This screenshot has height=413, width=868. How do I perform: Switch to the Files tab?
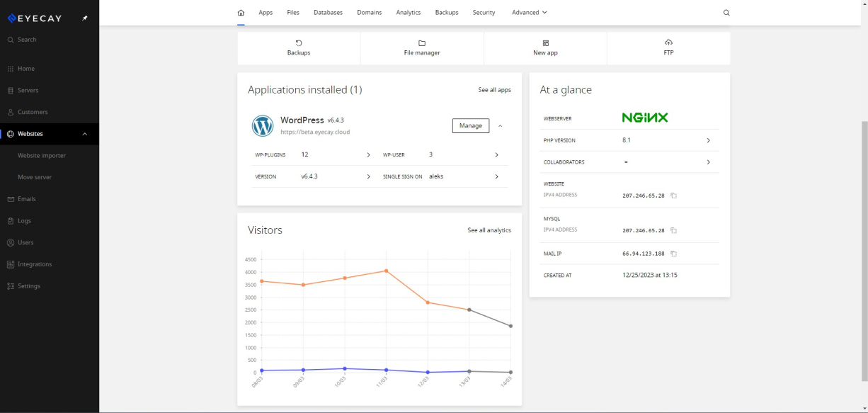coord(293,13)
